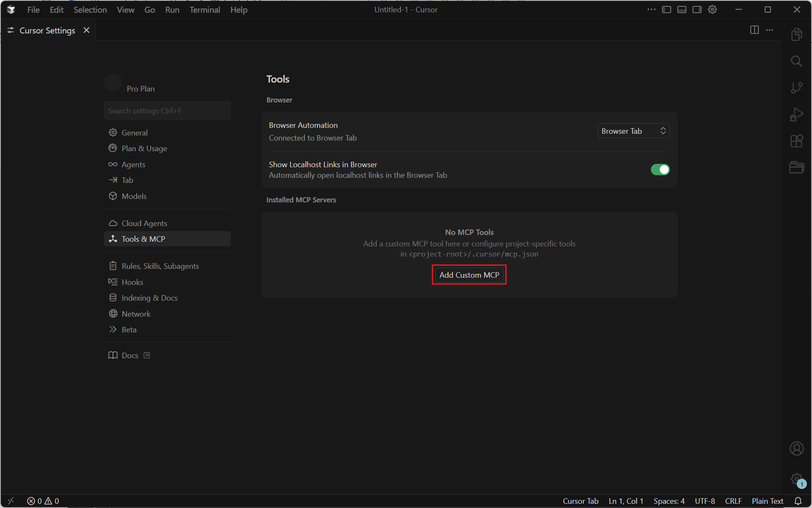Screen dimensions: 812x508
Task: Open the Terminal menu
Action: point(205,9)
